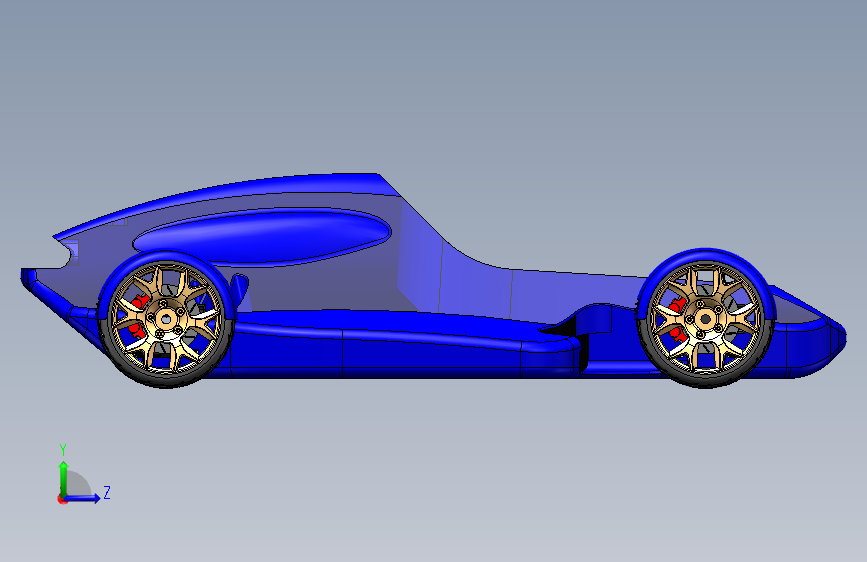Viewport: 867px width, 562px height.
Task: Click the red origin dot of the orientation triad
Action: (61, 499)
